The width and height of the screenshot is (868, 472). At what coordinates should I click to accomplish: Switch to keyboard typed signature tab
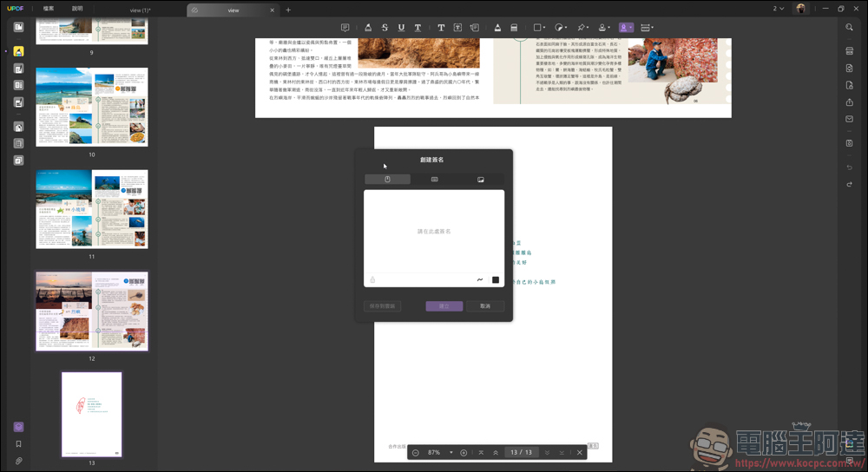pos(435,180)
